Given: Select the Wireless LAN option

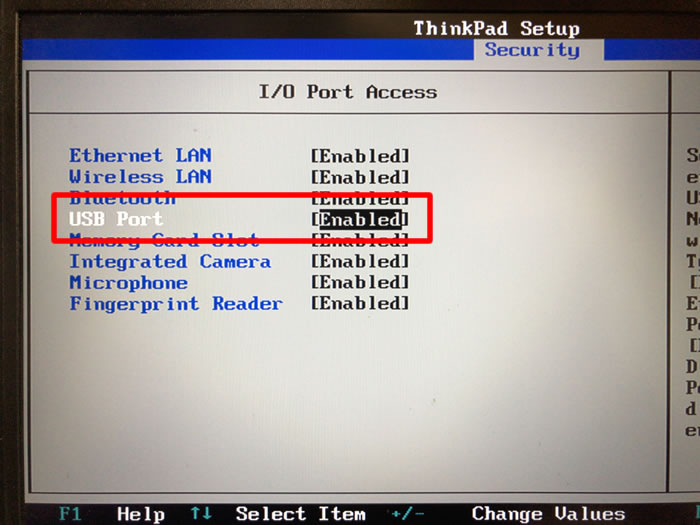Looking at the screenshot, I should [140, 177].
